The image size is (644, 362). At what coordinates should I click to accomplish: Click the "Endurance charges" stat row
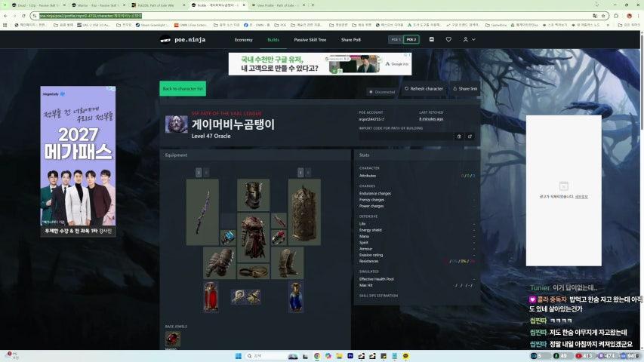417,193
